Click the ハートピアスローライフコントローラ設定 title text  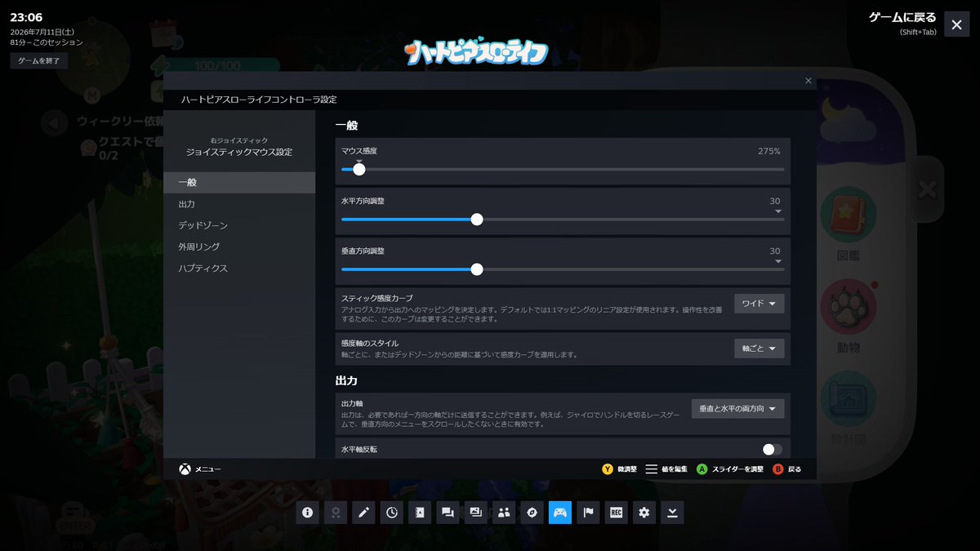259,100
